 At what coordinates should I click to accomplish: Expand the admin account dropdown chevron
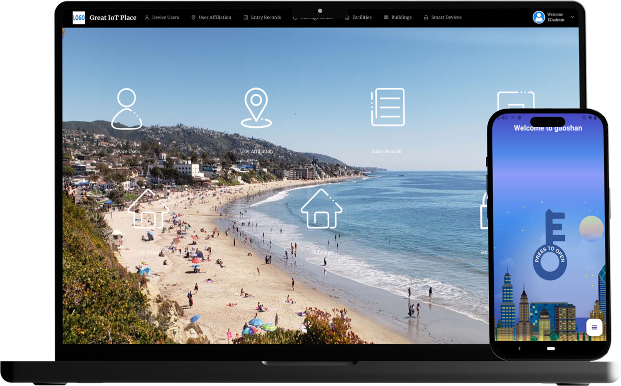[x=572, y=17]
